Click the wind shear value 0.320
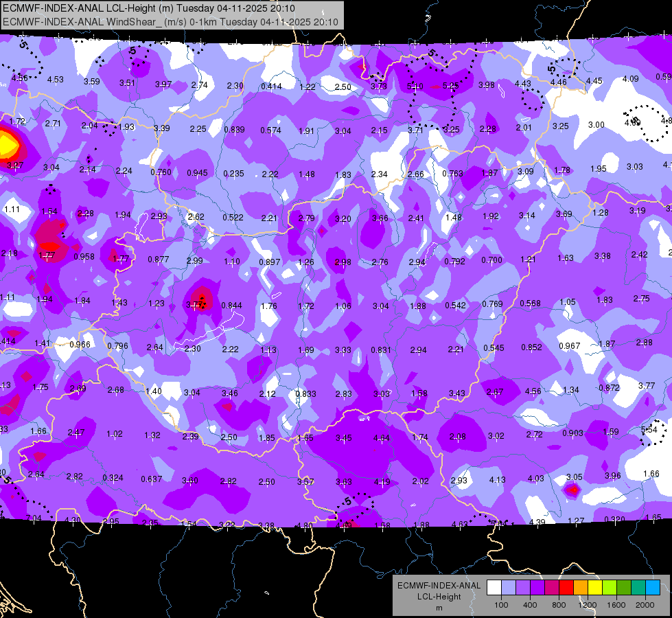 click(x=614, y=519)
